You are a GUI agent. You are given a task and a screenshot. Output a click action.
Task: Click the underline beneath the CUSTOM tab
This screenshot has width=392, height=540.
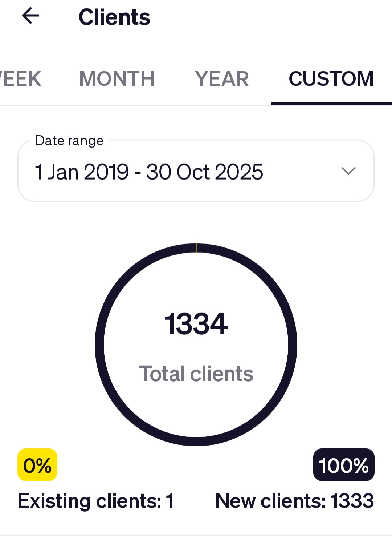(331, 104)
